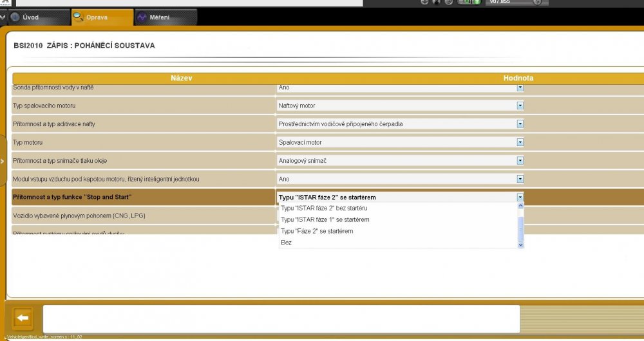Open the oil pressure sensor type dropdown

point(520,161)
